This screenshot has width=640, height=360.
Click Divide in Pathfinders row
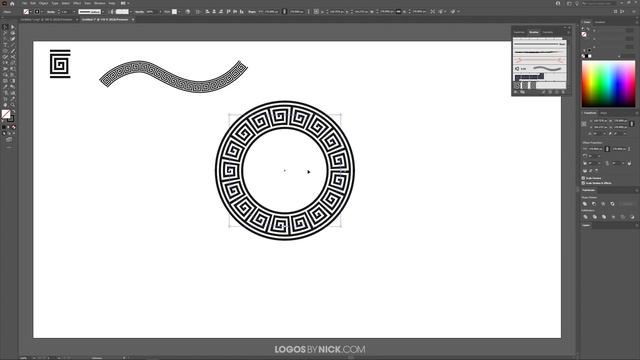[x=585, y=217]
